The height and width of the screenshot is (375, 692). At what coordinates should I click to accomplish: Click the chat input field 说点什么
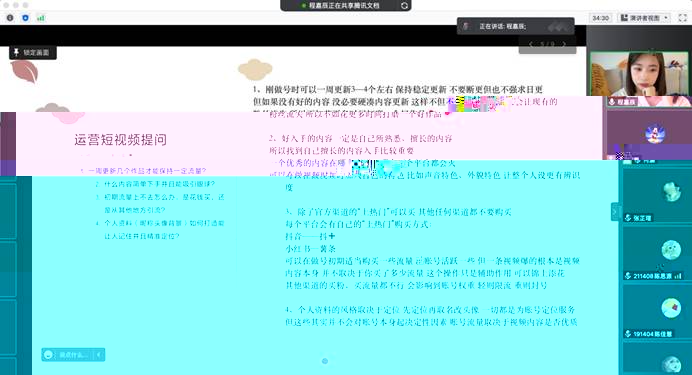coord(74,355)
